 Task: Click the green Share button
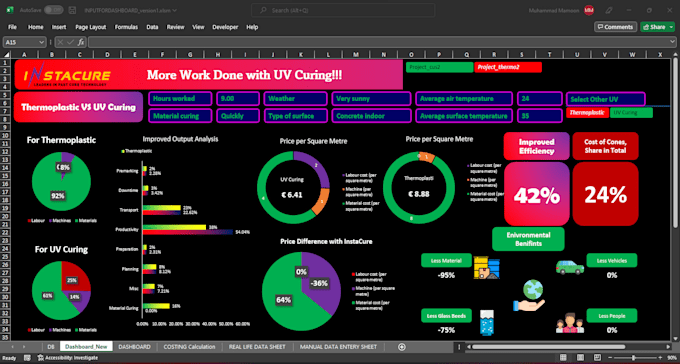point(654,27)
